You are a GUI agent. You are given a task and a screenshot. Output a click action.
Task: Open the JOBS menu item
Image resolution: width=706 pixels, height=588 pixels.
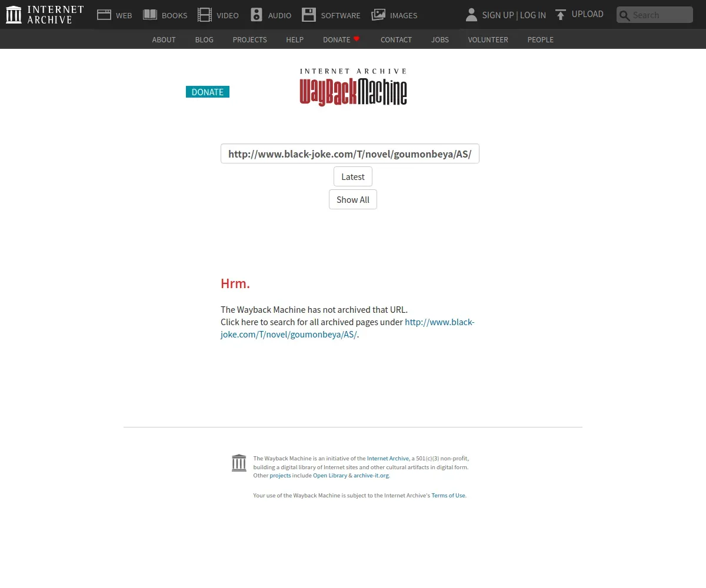pyautogui.click(x=440, y=39)
